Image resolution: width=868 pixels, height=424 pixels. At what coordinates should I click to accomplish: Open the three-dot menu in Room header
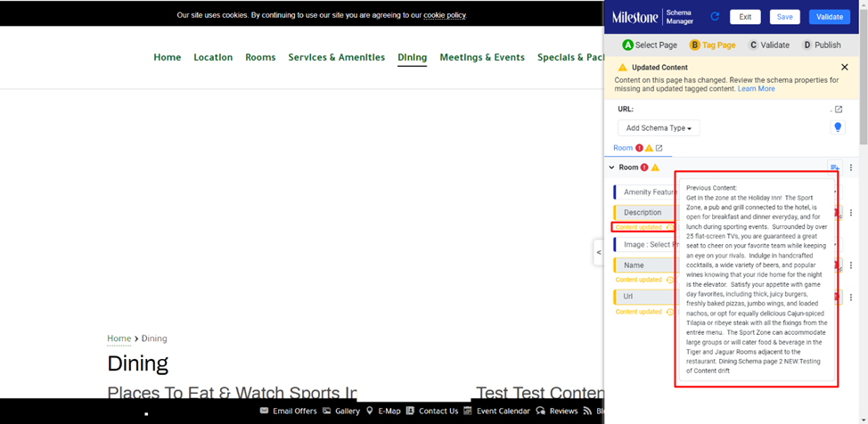[x=851, y=167]
